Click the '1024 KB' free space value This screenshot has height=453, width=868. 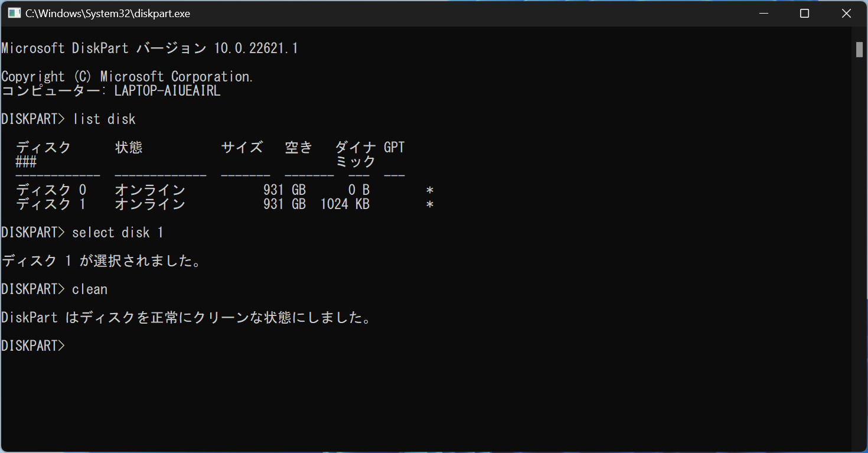(x=345, y=204)
